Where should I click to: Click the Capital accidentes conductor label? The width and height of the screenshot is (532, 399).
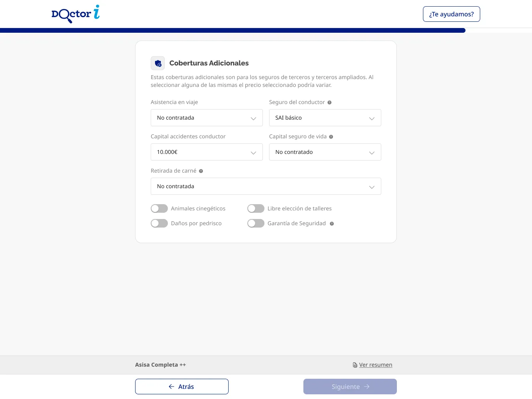pos(188,136)
